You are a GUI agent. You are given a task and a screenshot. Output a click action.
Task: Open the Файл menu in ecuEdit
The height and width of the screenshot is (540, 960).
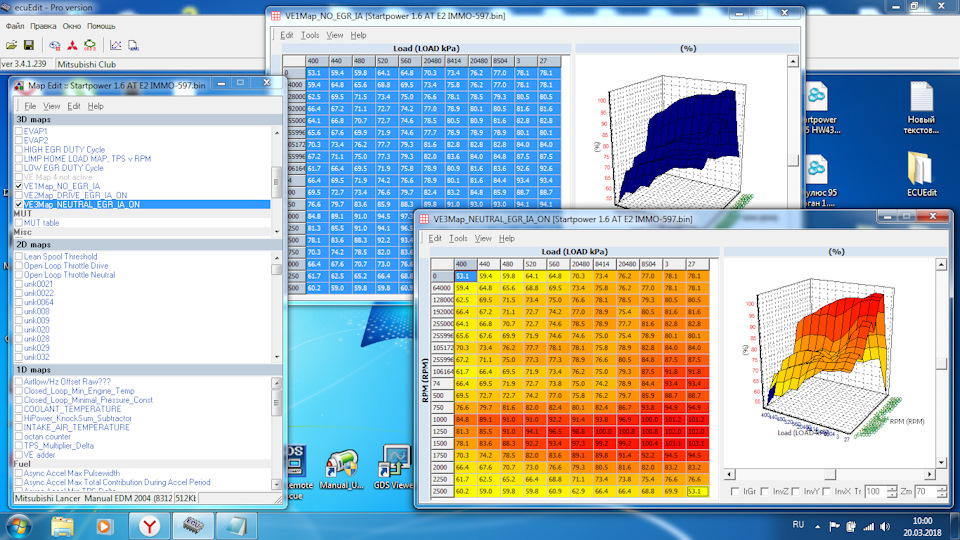pos(14,25)
